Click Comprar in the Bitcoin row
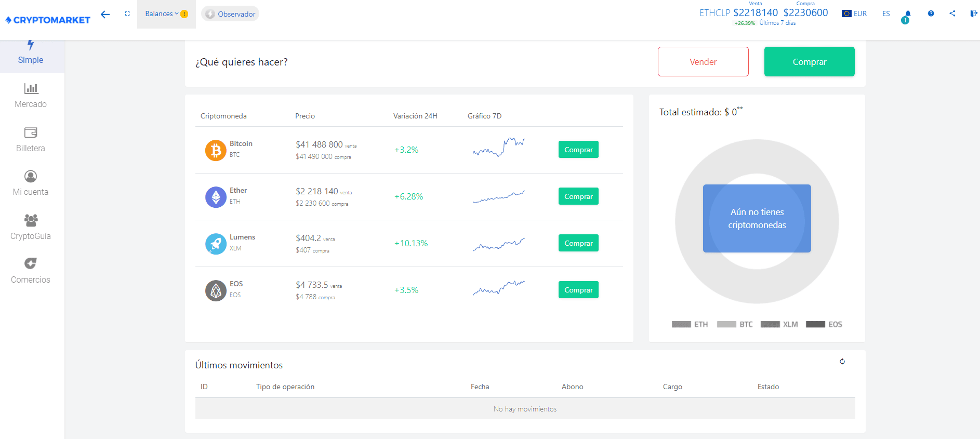Image resolution: width=980 pixels, height=439 pixels. coord(578,150)
